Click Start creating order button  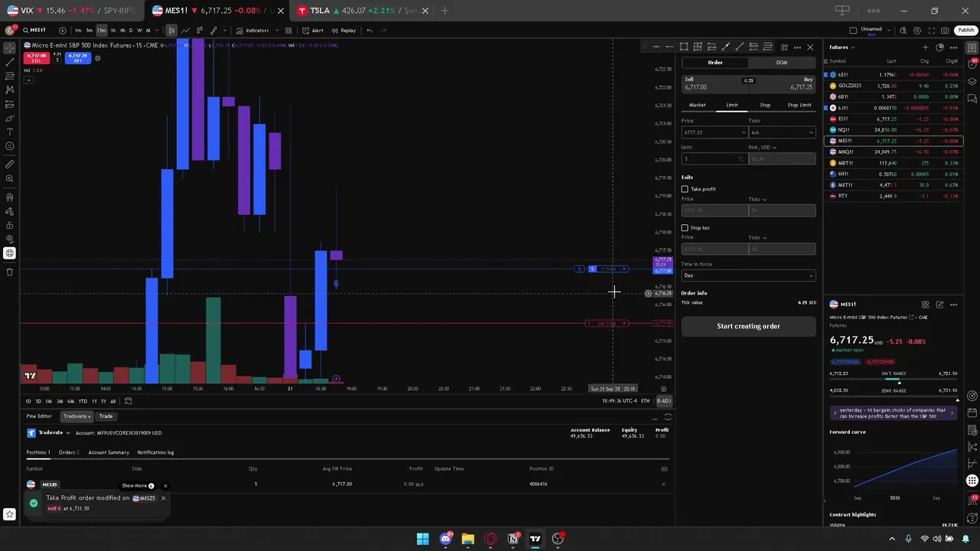coord(748,326)
